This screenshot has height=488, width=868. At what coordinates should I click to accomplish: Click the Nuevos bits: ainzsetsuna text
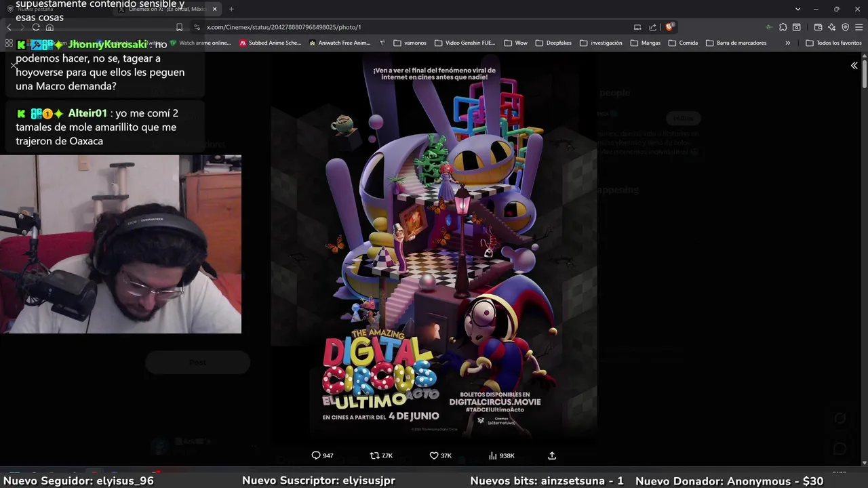coord(547,481)
